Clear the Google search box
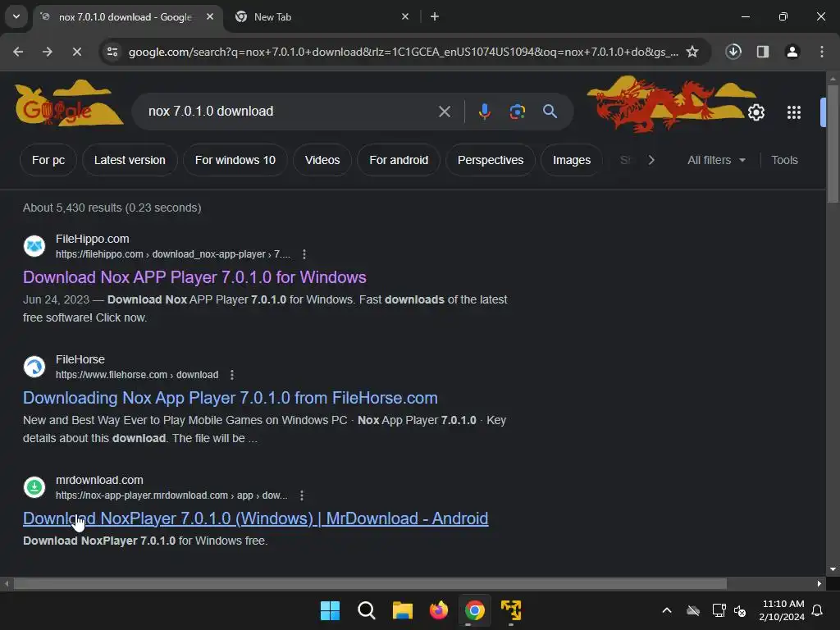The height and width of the screenshot is (630, 840). (444, 112)
